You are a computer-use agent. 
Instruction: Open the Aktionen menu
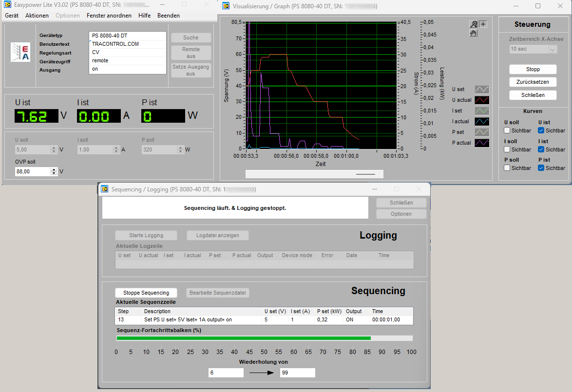37,16
